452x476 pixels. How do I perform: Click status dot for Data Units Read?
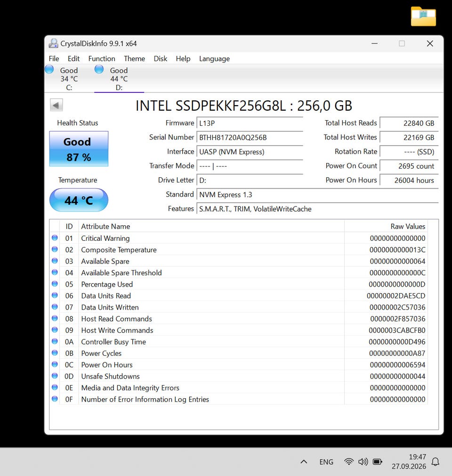pyautogui.click(x=55, y=295)
